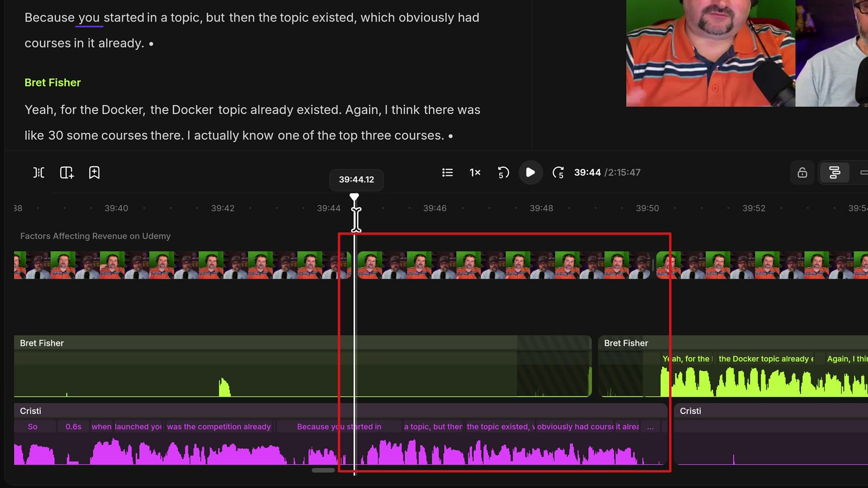The width and height of the screenshot is (868, 488).
Task: Click the Bret Fisher speaker label in transcript
Action: pyautogui.click(x=52, y=83)
